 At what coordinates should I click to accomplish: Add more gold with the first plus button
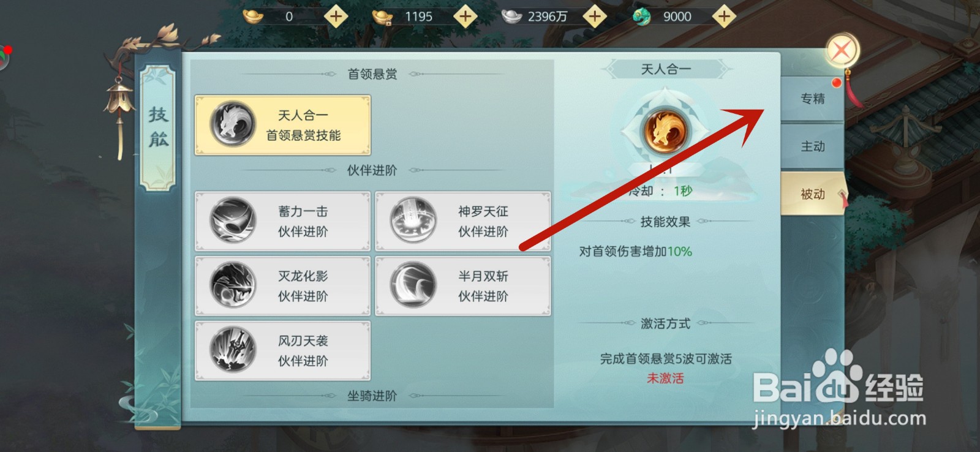coord(336,17)
